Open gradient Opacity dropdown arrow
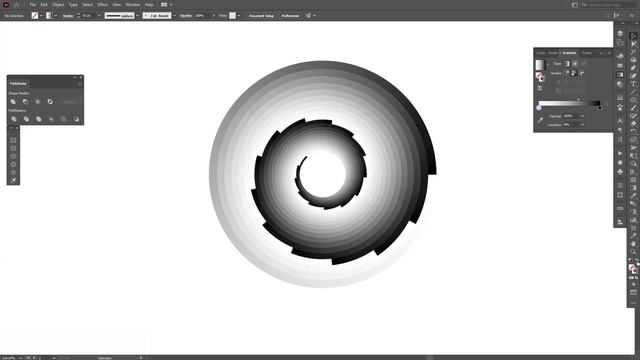 click(x=582, y=116)
